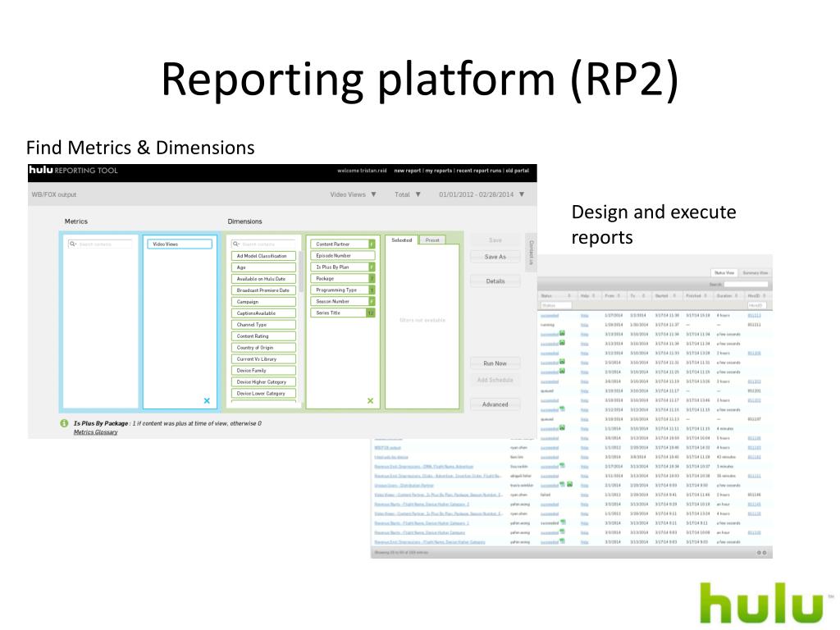This screenshot has width=840, height=630.
Task: Click the green info icon beside Is Plus By Package
Action: [64, 423]
